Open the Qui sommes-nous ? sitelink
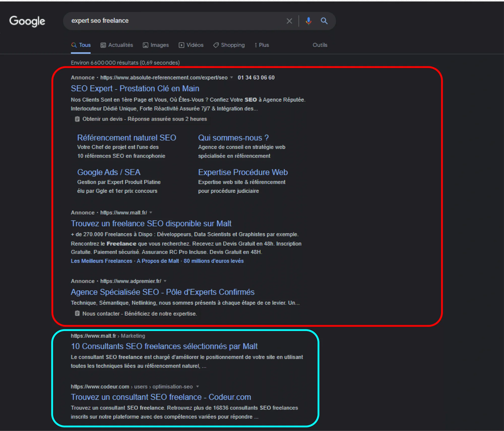The image size is (504, 431). tap(233, 138)
